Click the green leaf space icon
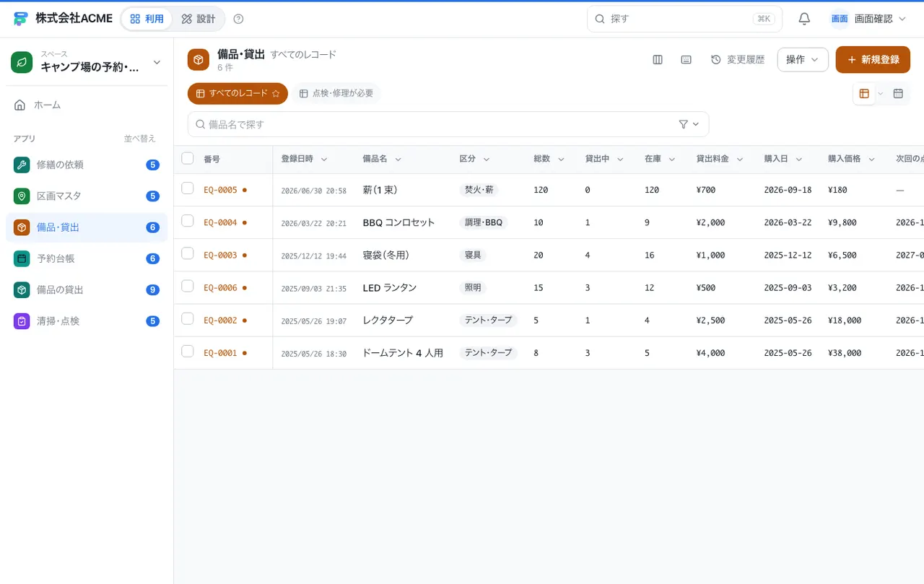 click(22, 63)
